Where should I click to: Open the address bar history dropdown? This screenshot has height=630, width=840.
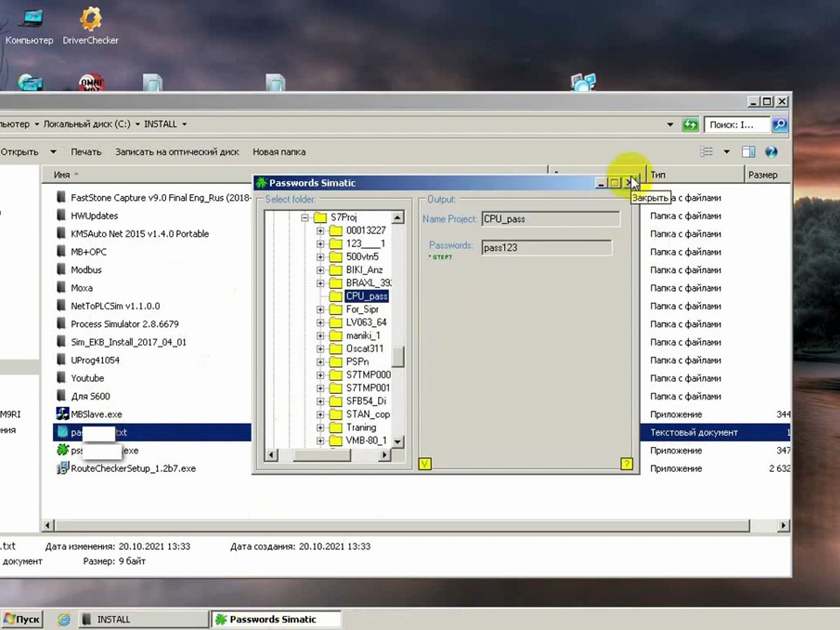tap(670, 124)
